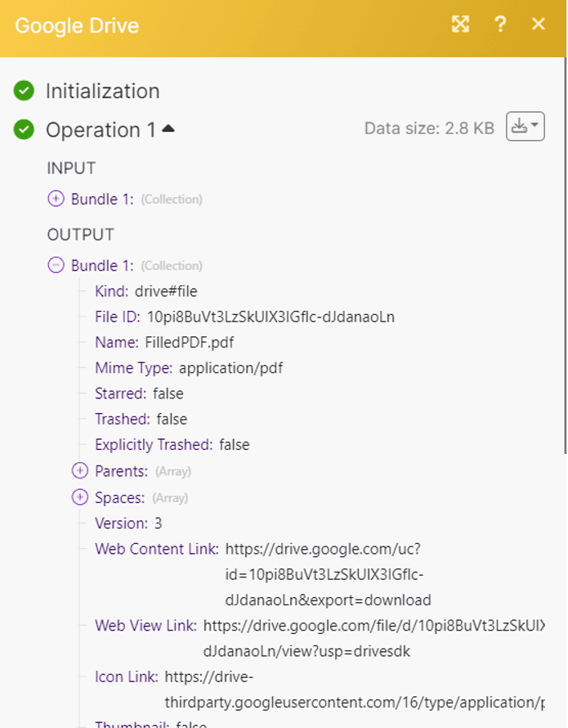Click the Name value FilledPDF.pdf
Viewport: 568px width, 728px height.
(190, 343)
